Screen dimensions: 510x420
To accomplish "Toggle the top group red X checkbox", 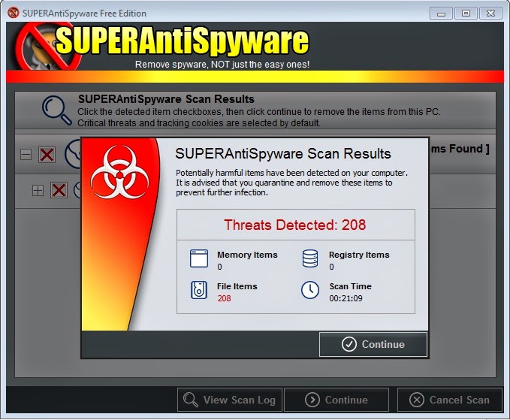I will pos(47,155).
